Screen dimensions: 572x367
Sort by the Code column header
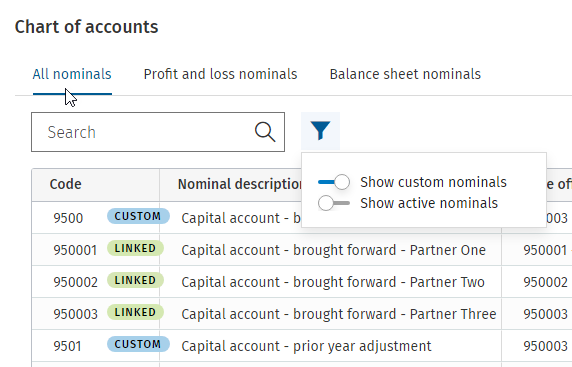66,184
